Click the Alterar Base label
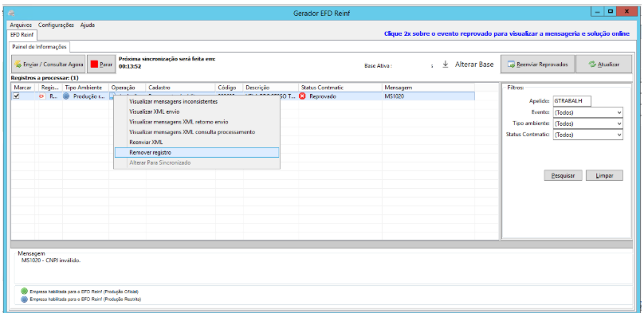The width and height of the screenshot is (644, 313). coord(474,65)
